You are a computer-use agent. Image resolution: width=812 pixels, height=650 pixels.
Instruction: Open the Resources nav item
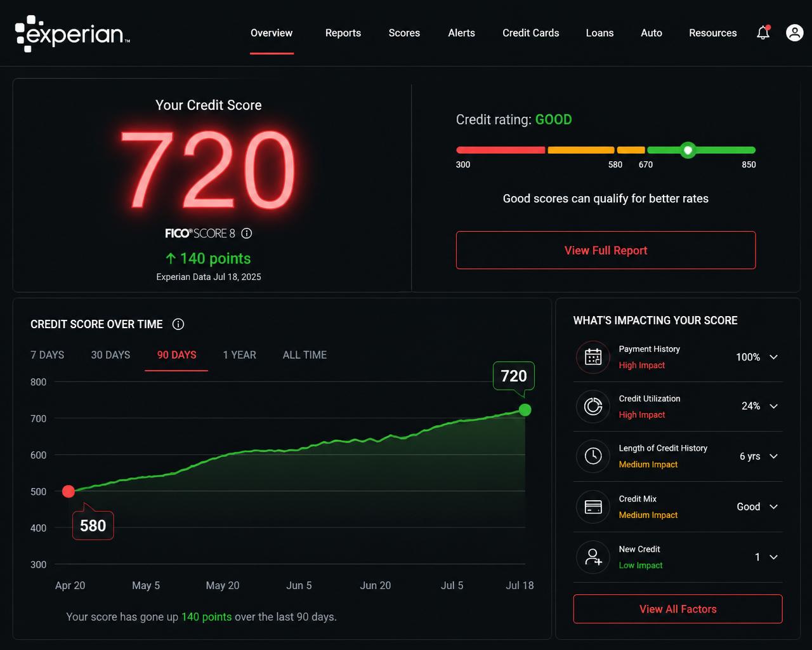713,33
